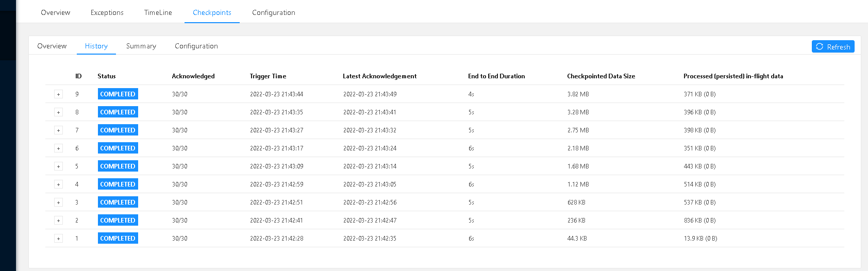Open the top Overview tab
868x271 pixels.
[x=56, y=12]
